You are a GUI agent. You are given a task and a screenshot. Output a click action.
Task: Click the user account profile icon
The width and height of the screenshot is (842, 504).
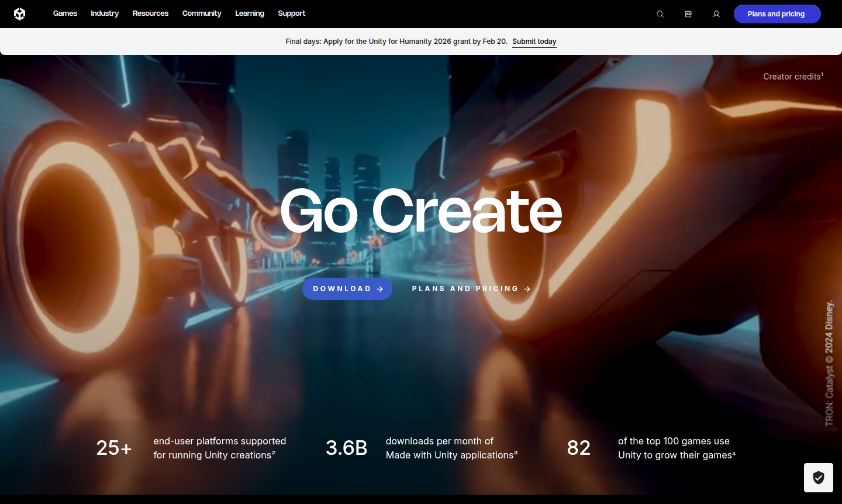pos(716,14)
